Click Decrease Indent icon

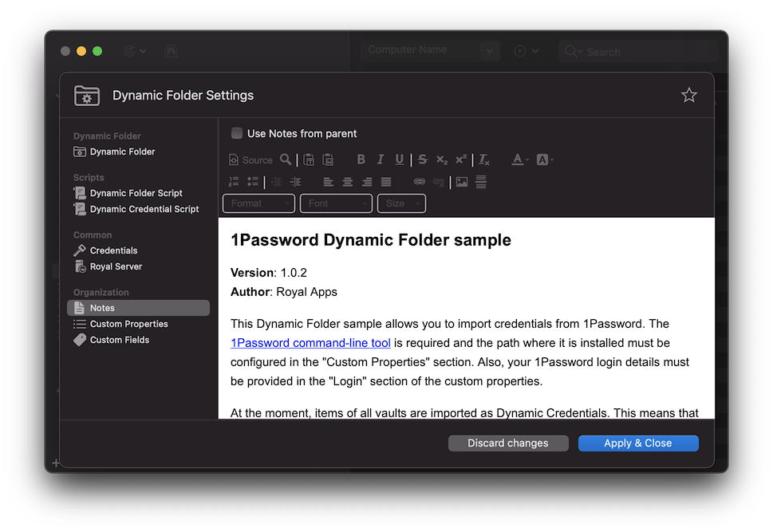[276, 181]
